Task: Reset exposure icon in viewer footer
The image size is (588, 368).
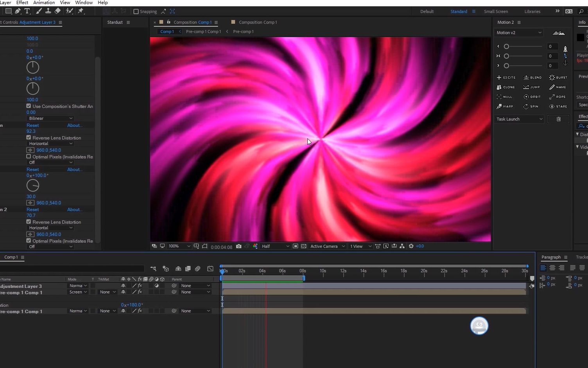Action: [411, 246]
